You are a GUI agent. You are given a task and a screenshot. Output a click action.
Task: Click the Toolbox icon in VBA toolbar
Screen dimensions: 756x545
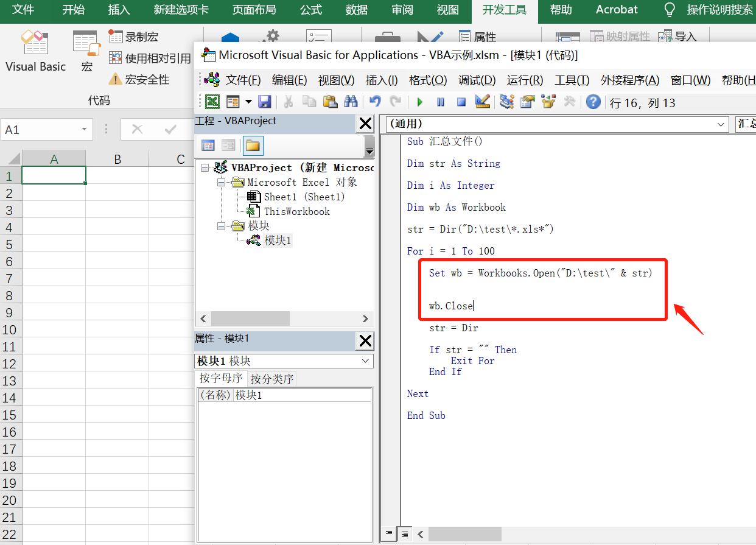tap(570, 102)
